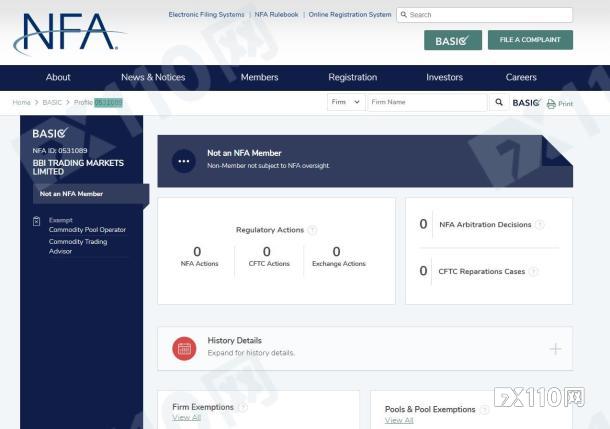
Task: Click the printer icon next to Print
Action: pyautogui.click(x=551, y=104)
